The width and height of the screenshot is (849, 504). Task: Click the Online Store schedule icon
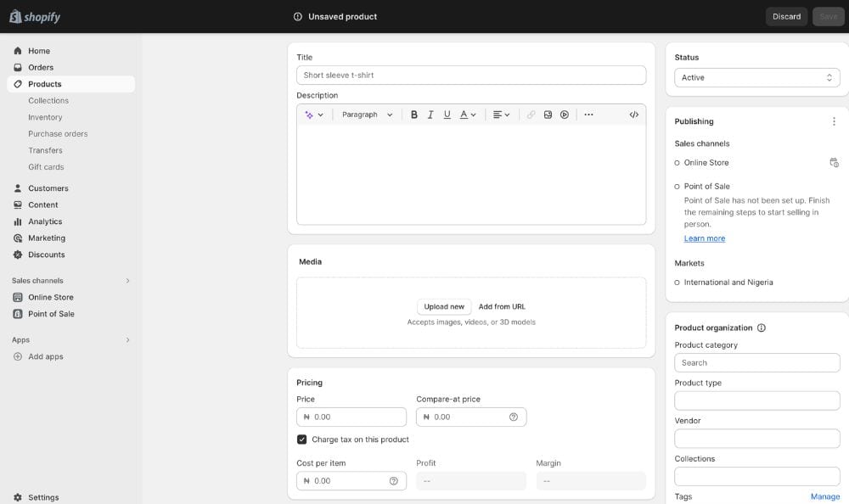point(834,163)
